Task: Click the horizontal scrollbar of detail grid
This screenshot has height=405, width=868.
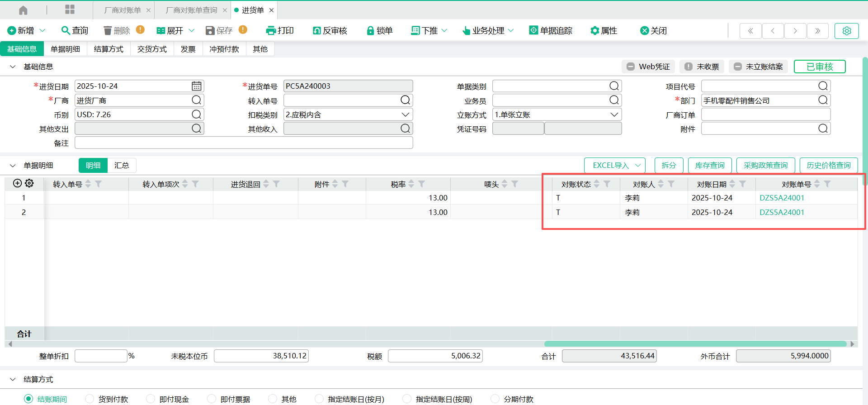Action: click(695, 344)
